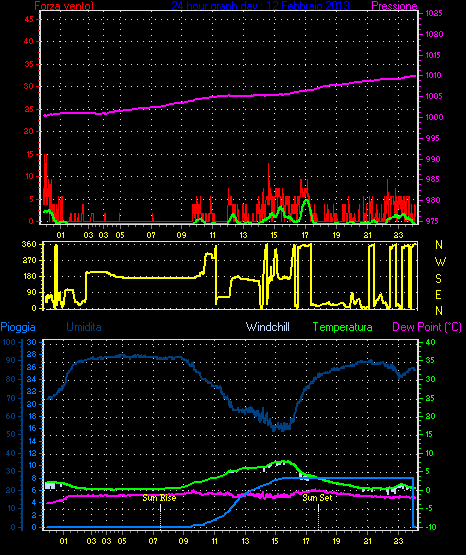Click the 995 value on the pressure axis
The image size is (466, 555).
[433, 138]
